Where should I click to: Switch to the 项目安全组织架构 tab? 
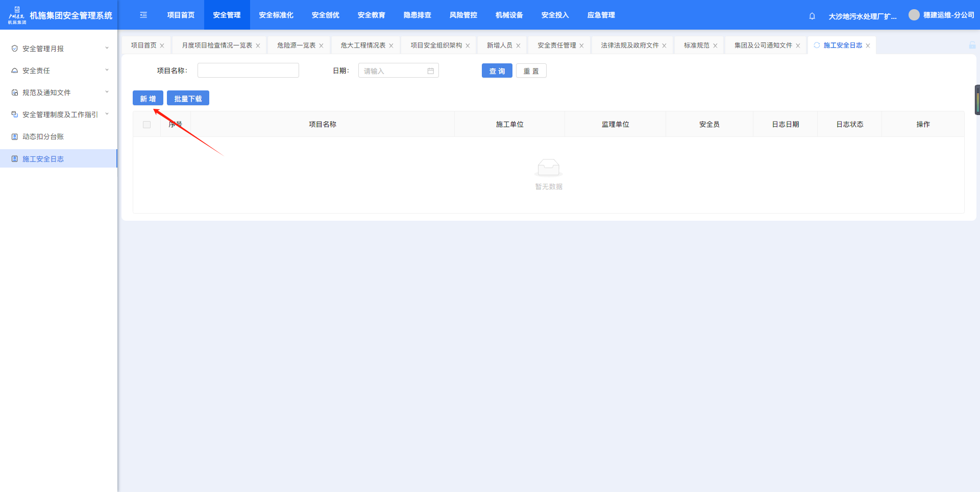tap(436, 45)
